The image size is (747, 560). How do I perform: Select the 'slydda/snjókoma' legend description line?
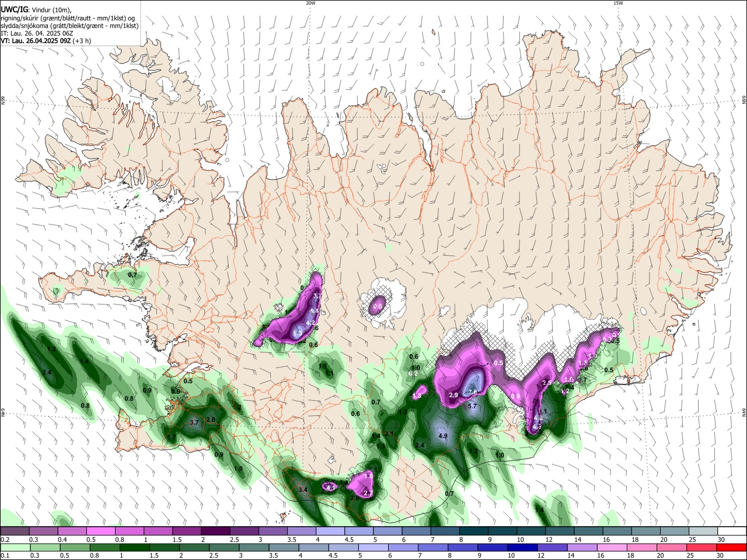69,26
